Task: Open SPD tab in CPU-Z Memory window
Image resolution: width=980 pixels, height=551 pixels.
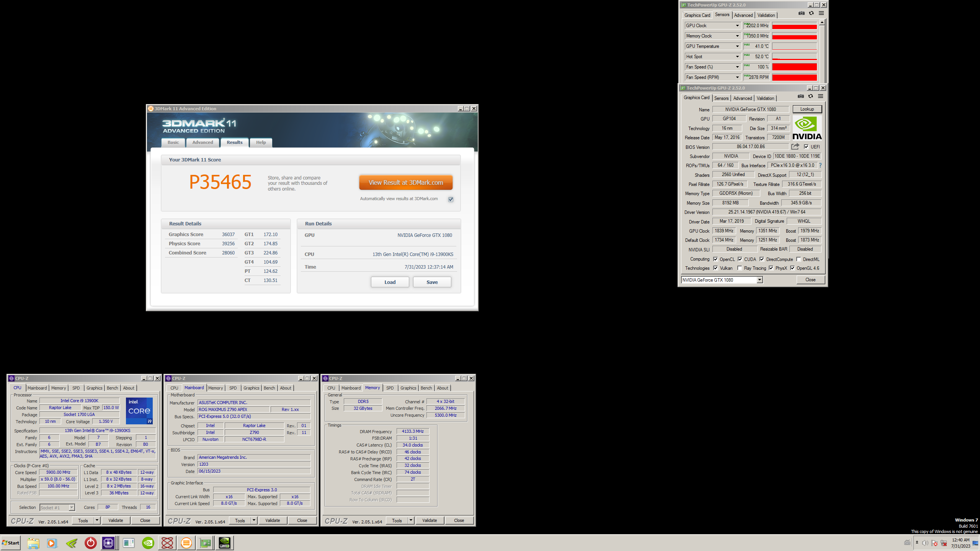Action: click(390, 388)
